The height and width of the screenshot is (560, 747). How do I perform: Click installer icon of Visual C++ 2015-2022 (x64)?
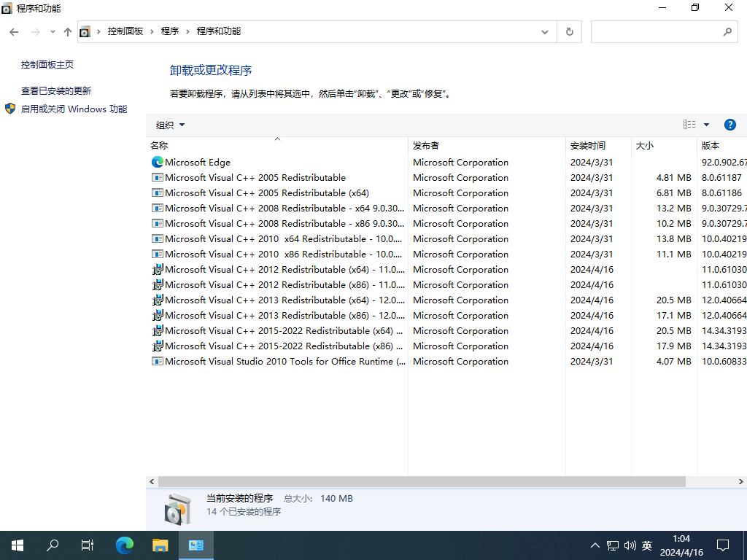pos(158,330)
